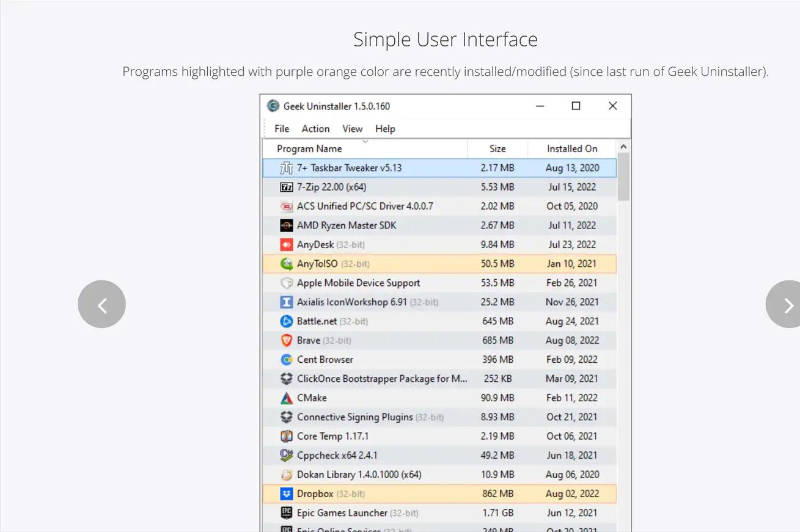This screenshot has width=800, height=532.
Task: Click the blue Dropbox icon
Action: pyautogui.click(x=286, y=494)
